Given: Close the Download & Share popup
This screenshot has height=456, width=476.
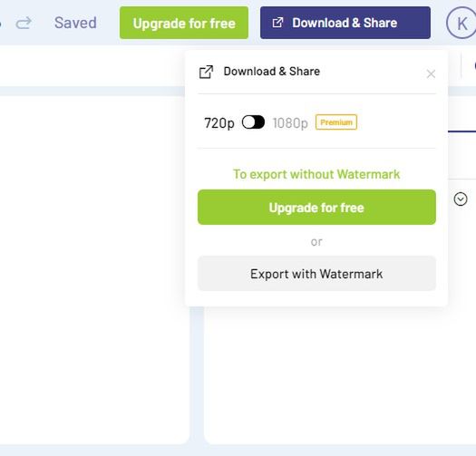Looking at the screenshot, I should tap(431, 73).
